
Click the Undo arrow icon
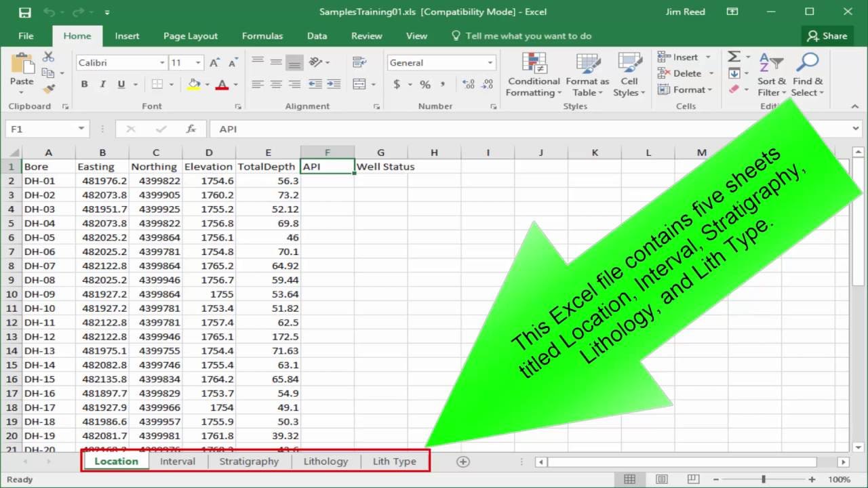coord(49,12)
